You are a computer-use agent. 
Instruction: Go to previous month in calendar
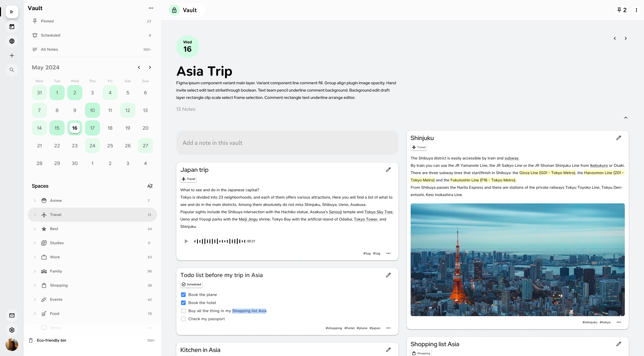[139, 67]
